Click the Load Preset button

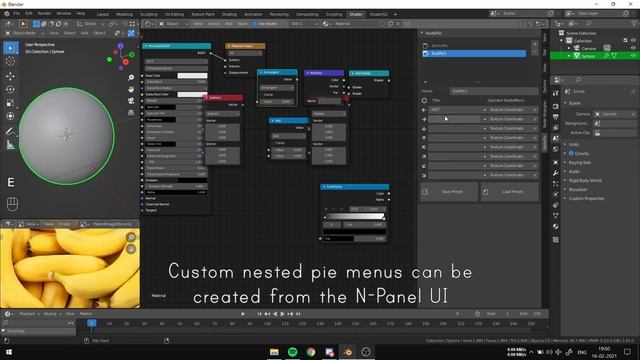(x=510, y=191)
